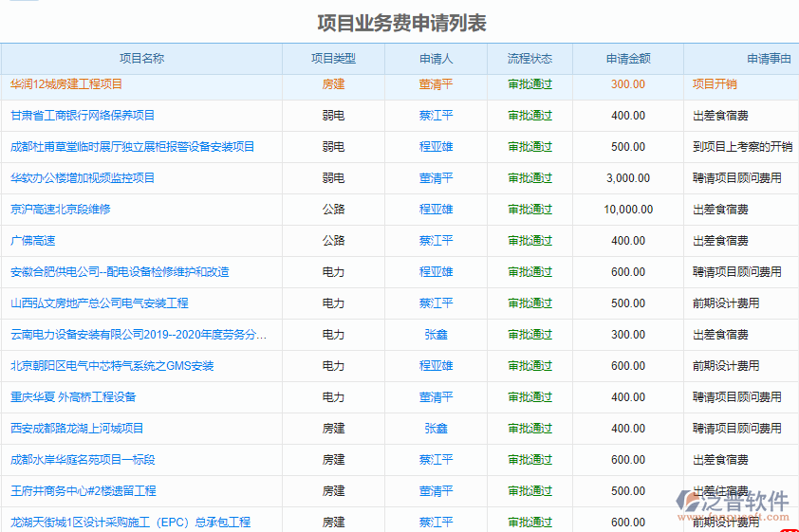The width and height of the screenshot is (799, 532).
Task: Open 成都杜甫草堂临时展厅 project link
Action: (132, 147)
